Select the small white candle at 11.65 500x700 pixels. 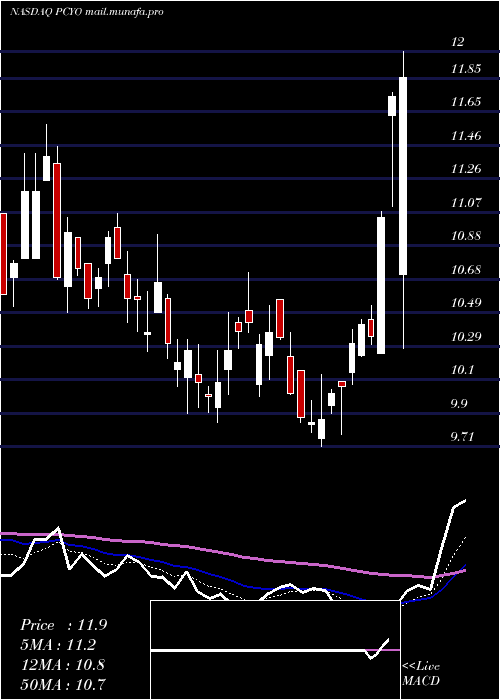click(x=392, y=106)
